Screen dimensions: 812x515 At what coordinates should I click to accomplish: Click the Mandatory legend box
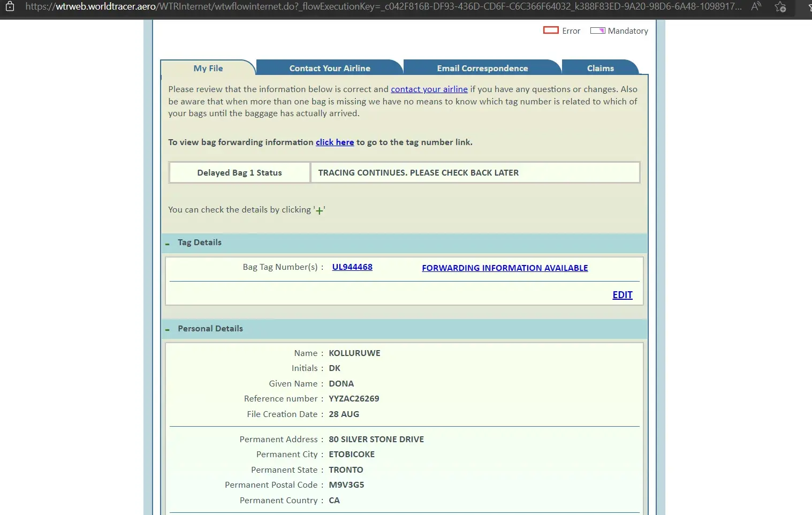click(597, 31)
